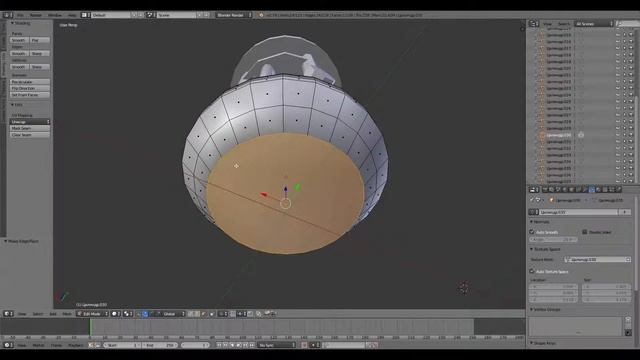
Task: Click the mesh datablock browse icon
Action: [533, 212]
